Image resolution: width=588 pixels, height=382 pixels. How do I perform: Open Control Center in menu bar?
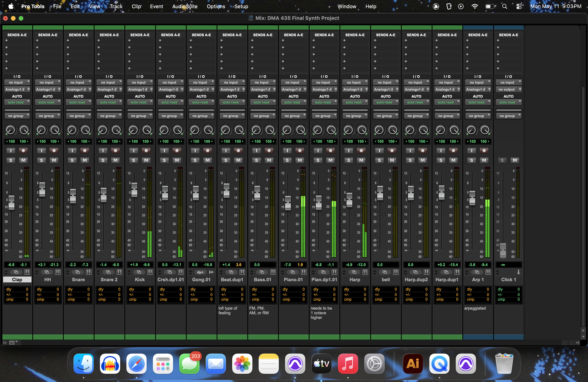point(519,6)
